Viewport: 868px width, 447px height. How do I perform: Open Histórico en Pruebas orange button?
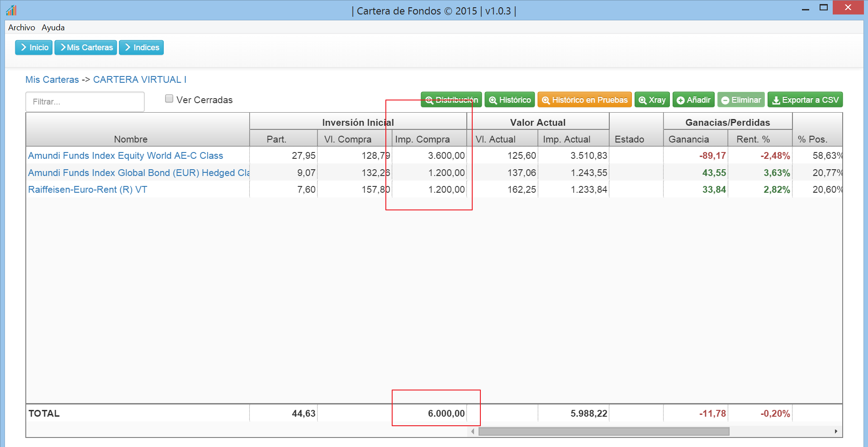(584, 100)
